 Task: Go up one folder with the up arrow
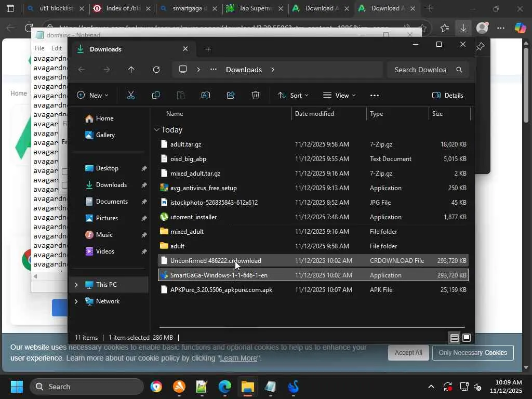point(131,70)
